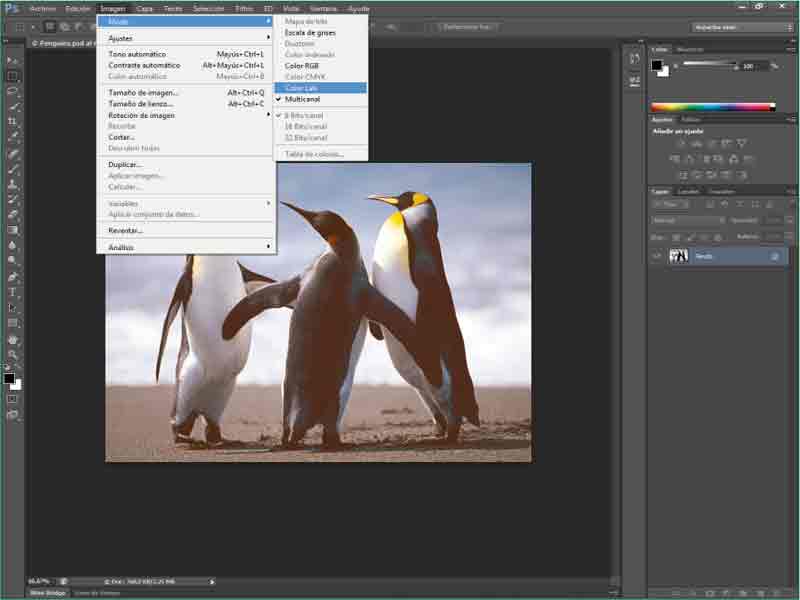Select the Escala de grises mode
This screenshot has height=600, width=800.
coord(310,32)
